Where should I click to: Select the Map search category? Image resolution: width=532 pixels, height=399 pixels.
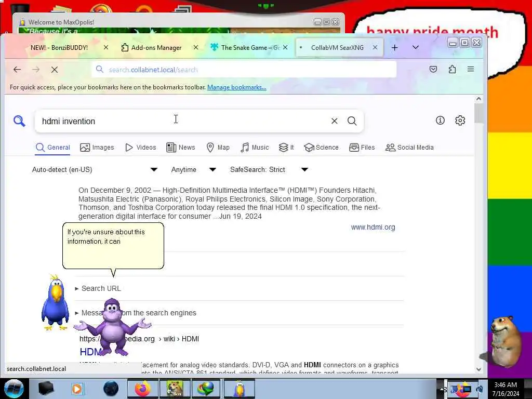(x=218, y=148)
